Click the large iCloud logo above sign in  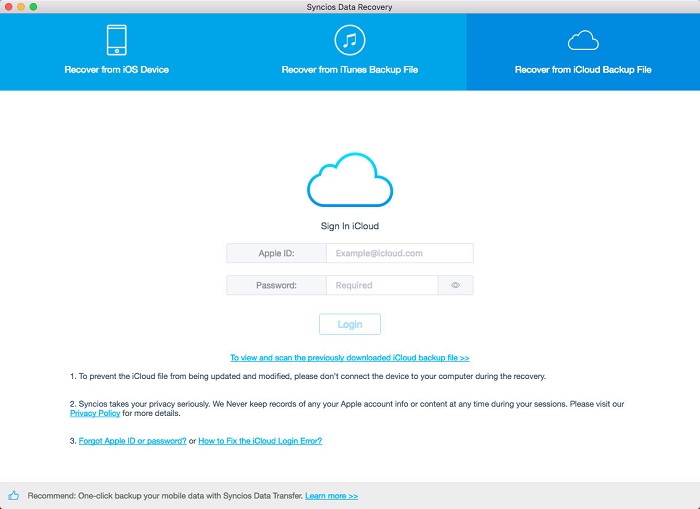coord(350,179)
